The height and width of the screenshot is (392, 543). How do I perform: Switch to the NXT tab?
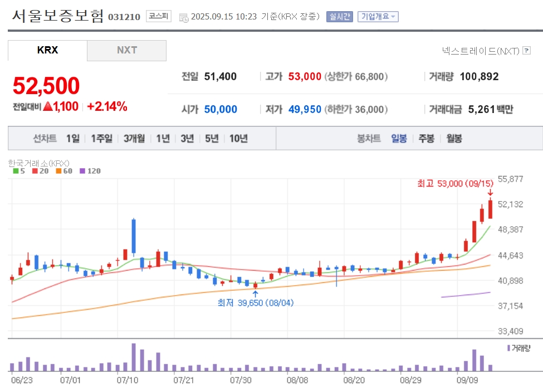[127, 50]
